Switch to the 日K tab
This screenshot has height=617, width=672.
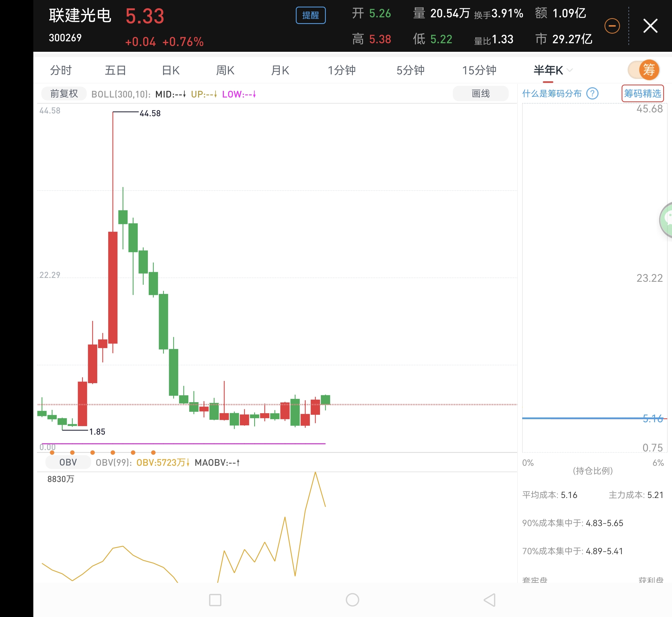[170, 71]
